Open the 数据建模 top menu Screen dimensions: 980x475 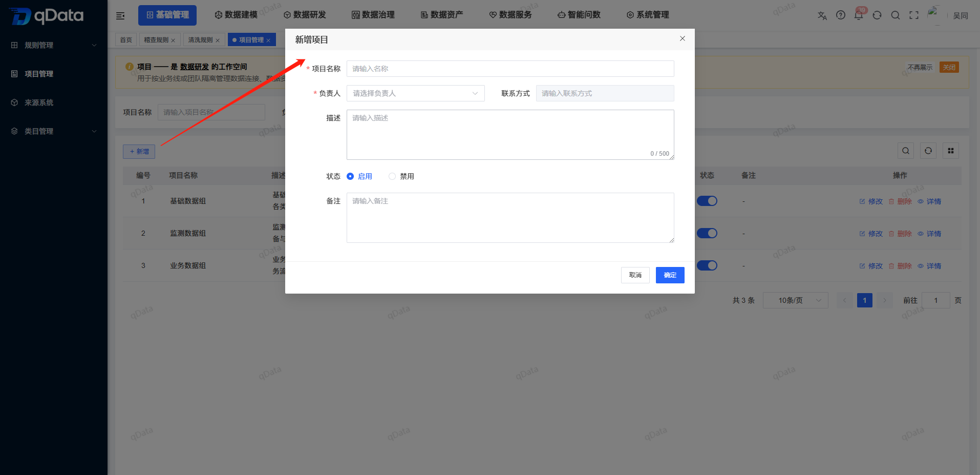point(236,15)
